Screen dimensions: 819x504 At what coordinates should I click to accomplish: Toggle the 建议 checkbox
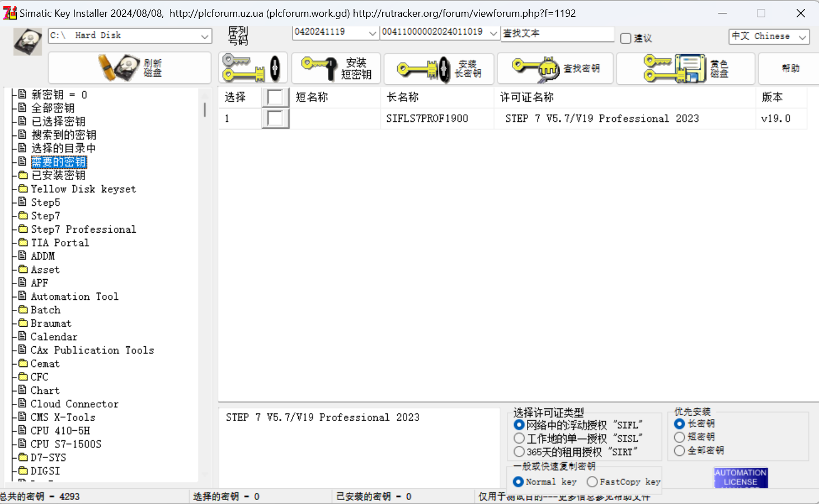pyautogui.click(x=626, y=39)
